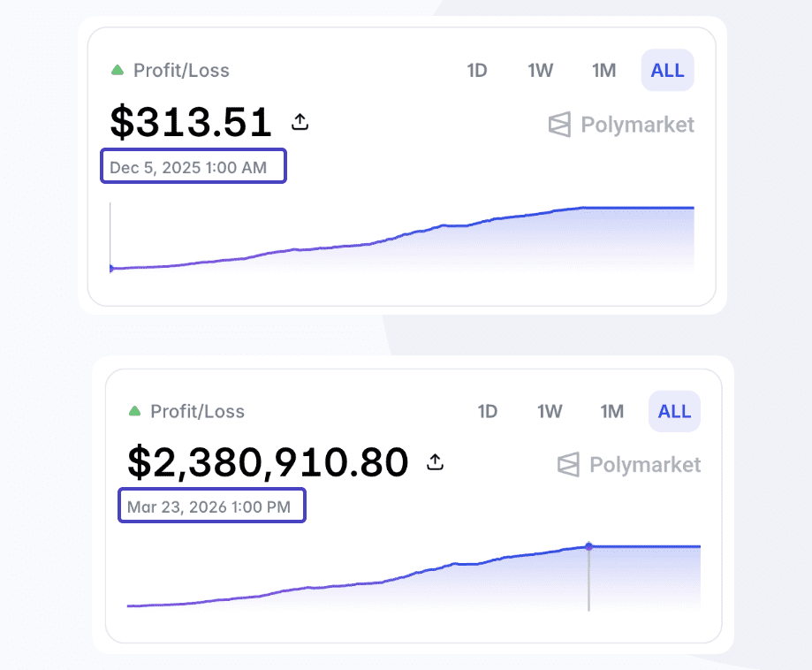Choose the 1M range in the $2,380,910.80 card
This screenshot has height=670, width=812.
click(x=612, y=411)
